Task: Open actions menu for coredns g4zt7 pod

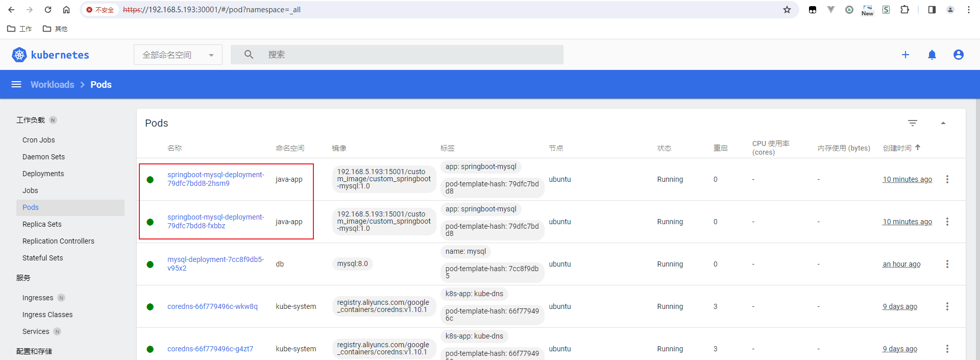Action: [947, 349]
